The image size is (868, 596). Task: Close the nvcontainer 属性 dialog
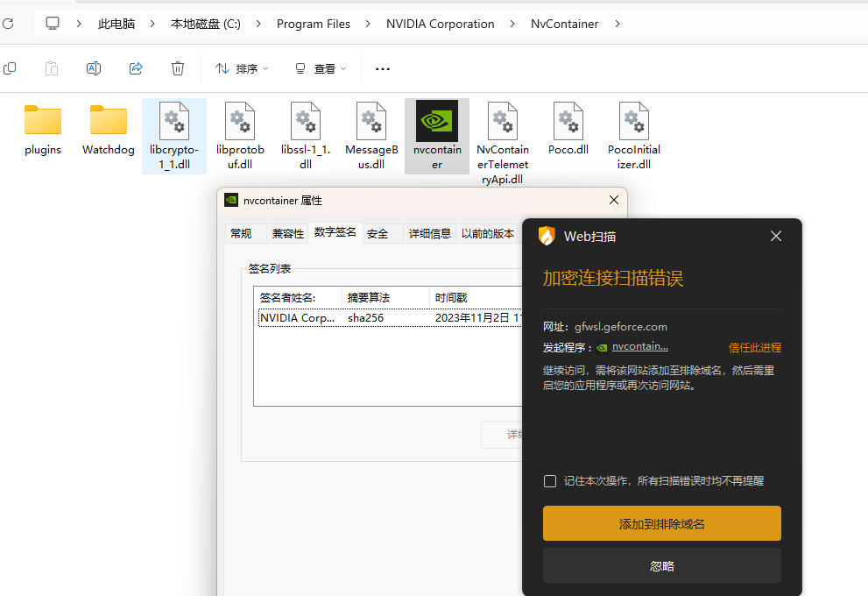tap(614, 200)
